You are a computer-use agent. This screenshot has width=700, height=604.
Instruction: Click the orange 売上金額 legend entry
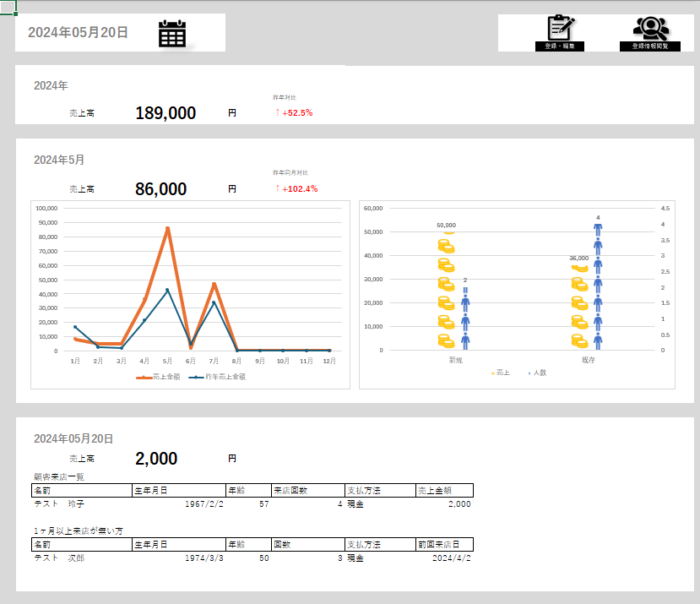[158, 377]
